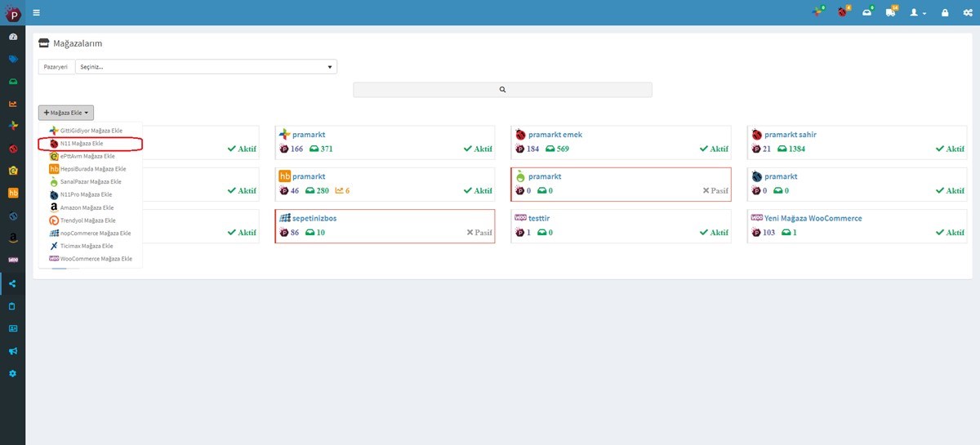The height and width of the screenshot is (445, 980).
Task: Click the Amazon icon in left sidebar
Action: point(12,238)
